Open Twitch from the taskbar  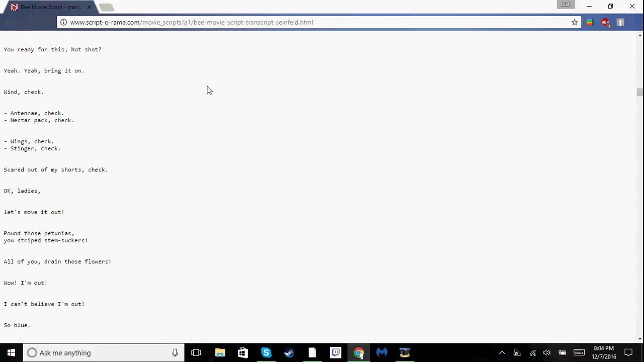pyautogui.click(x=335, y=352)
